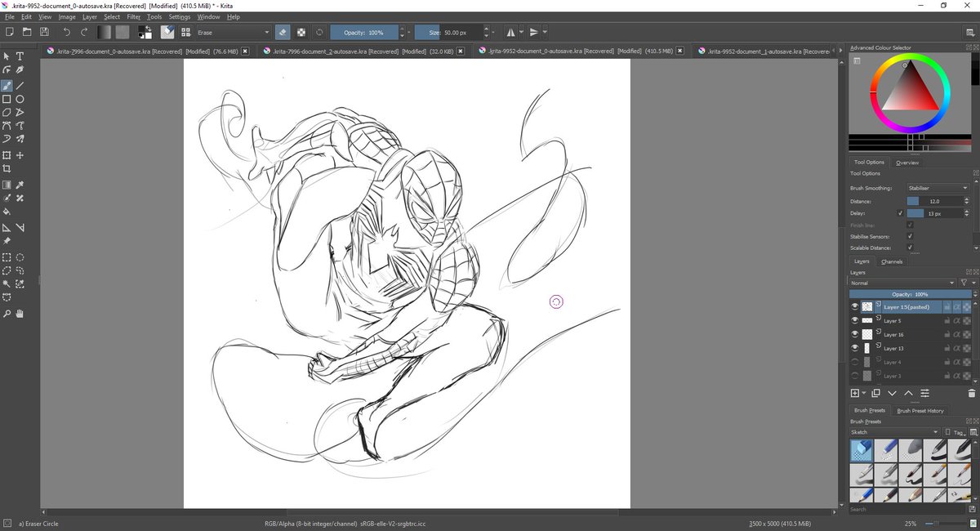Select the Colour Picker eyedropper tool
Viewport: 980px width, 531px height.
(20, 185)
